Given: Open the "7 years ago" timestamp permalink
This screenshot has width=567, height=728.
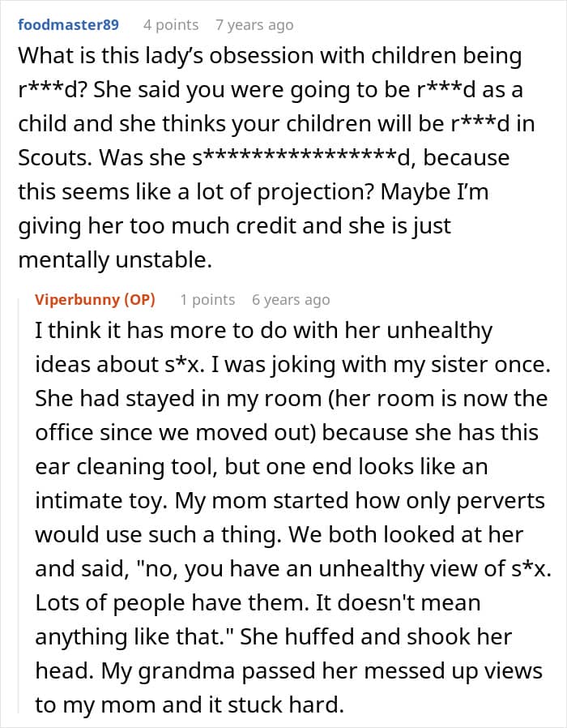Looking at the screenshot, I should tap(254, 25).
